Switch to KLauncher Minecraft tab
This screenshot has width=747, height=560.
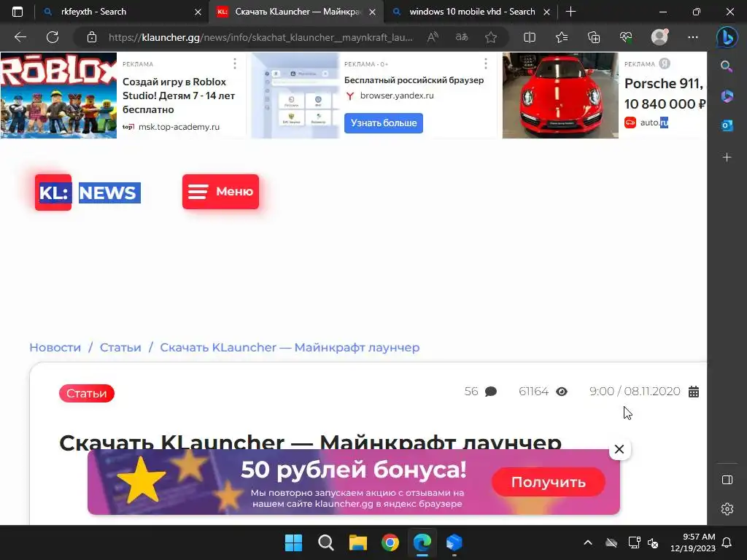click(295, 12)
